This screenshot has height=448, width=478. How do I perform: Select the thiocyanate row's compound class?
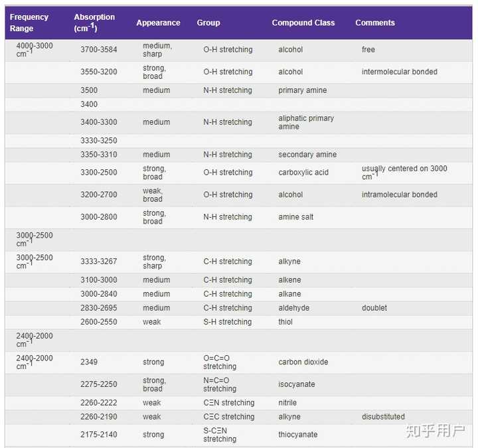pyautogui.click(x=298, y=435)
